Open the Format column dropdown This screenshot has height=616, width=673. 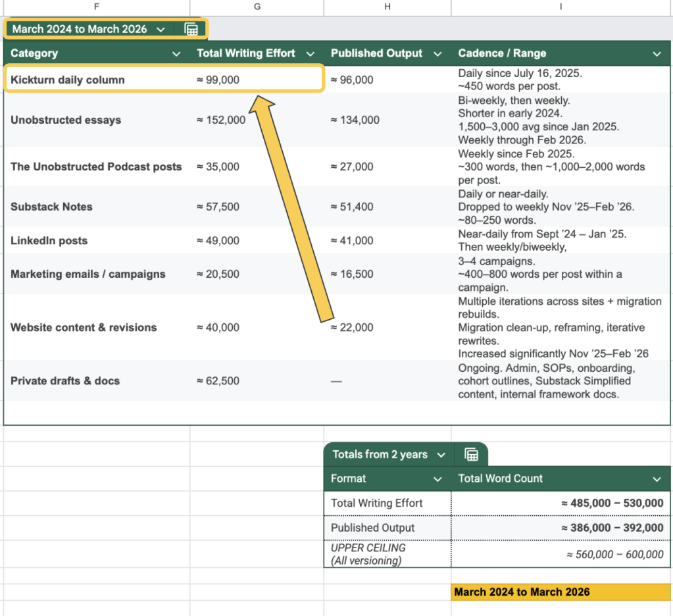(x=438, y=479)
